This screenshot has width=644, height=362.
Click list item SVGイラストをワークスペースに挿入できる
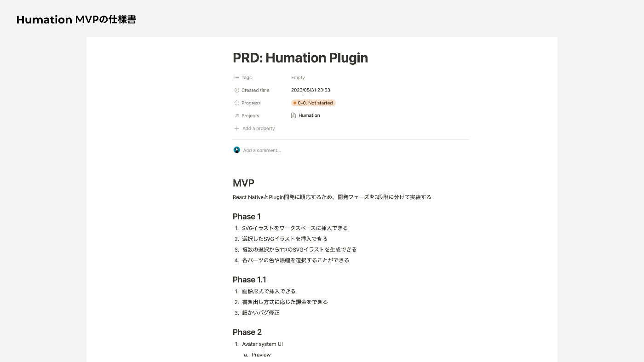click(x=295, y=228)
